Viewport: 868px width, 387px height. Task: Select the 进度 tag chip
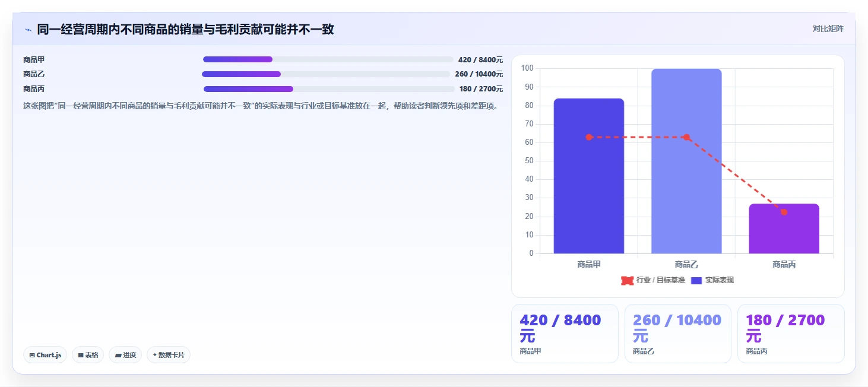[125, 355]
